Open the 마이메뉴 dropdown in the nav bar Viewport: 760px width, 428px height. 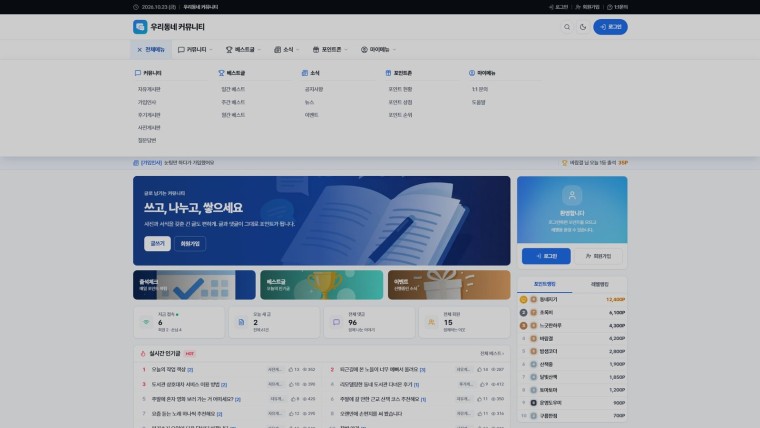point(378,49)
